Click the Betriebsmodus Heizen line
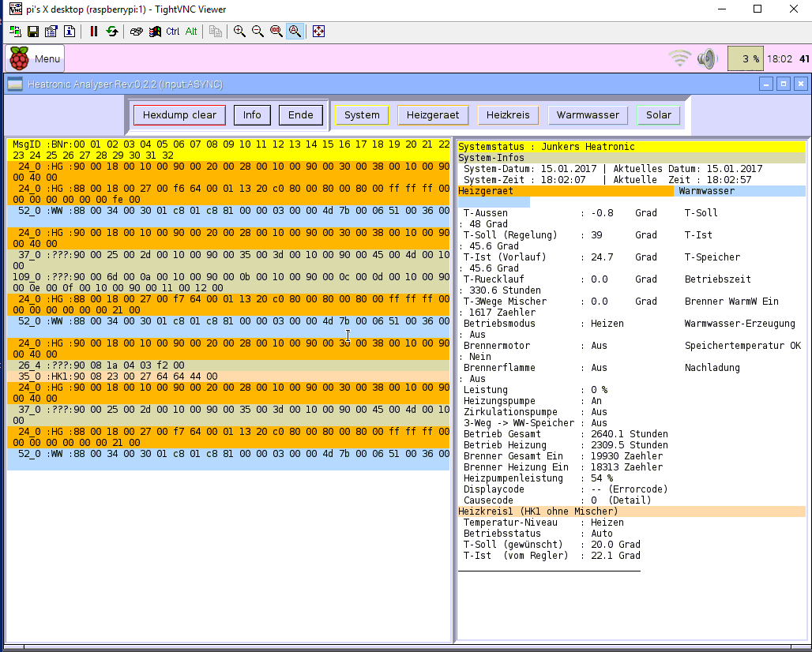The height and width of the screenshot is (652, 812). [x=543, y=324]
